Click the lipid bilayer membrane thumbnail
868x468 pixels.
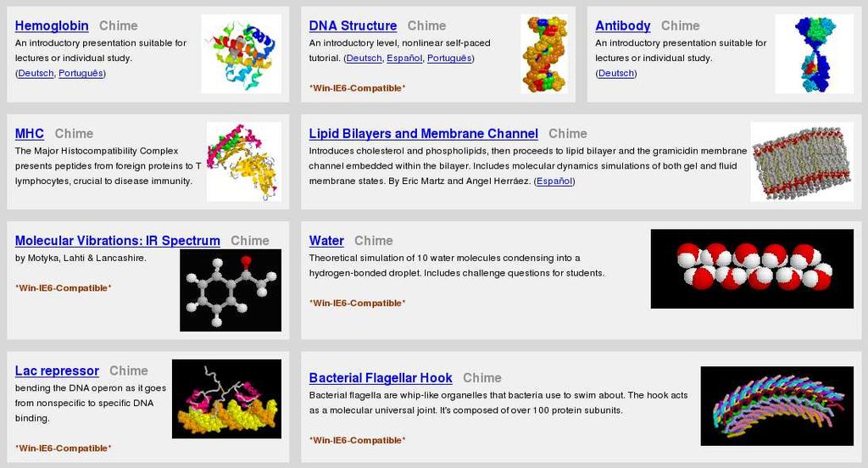coord(802,162)
